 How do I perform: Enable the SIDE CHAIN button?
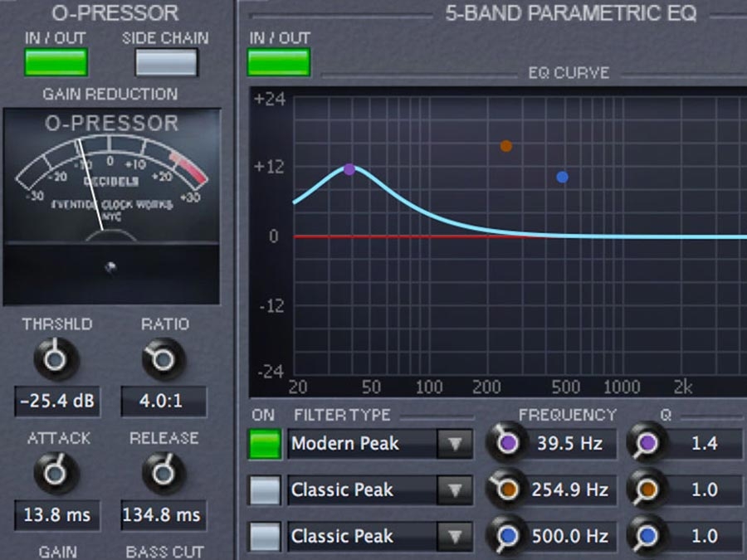tap(166, 62)
